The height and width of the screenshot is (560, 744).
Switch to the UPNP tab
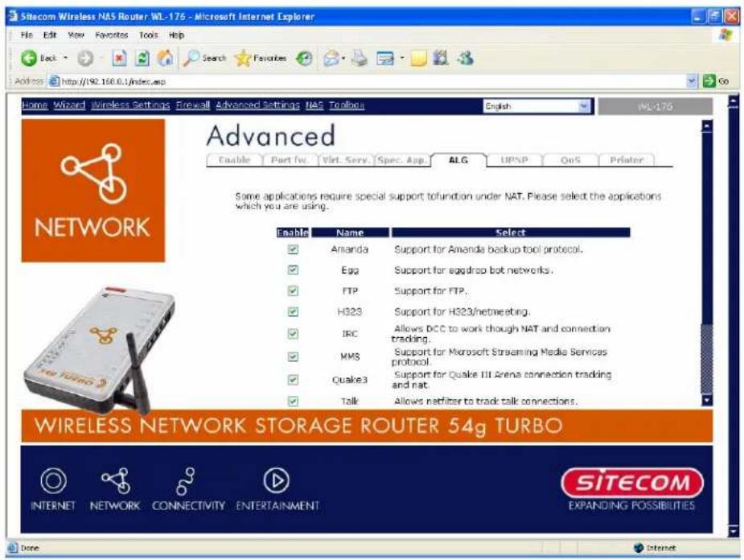(514, 160)
